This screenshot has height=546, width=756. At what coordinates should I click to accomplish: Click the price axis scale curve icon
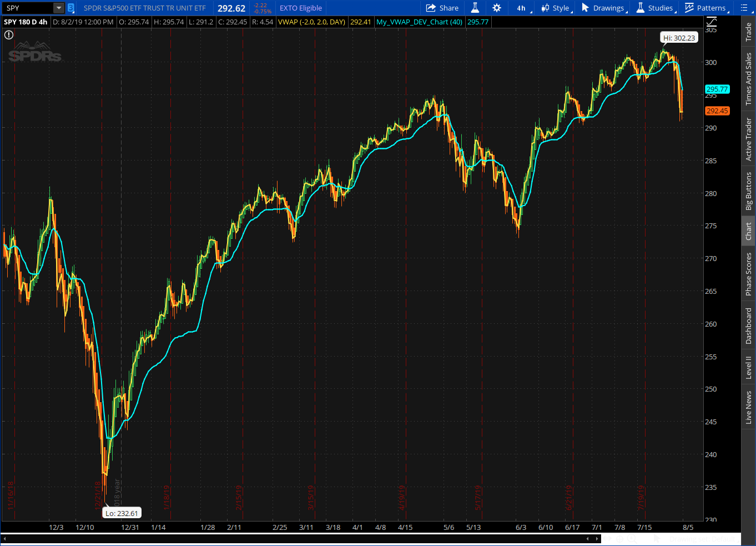coord(712,22)
